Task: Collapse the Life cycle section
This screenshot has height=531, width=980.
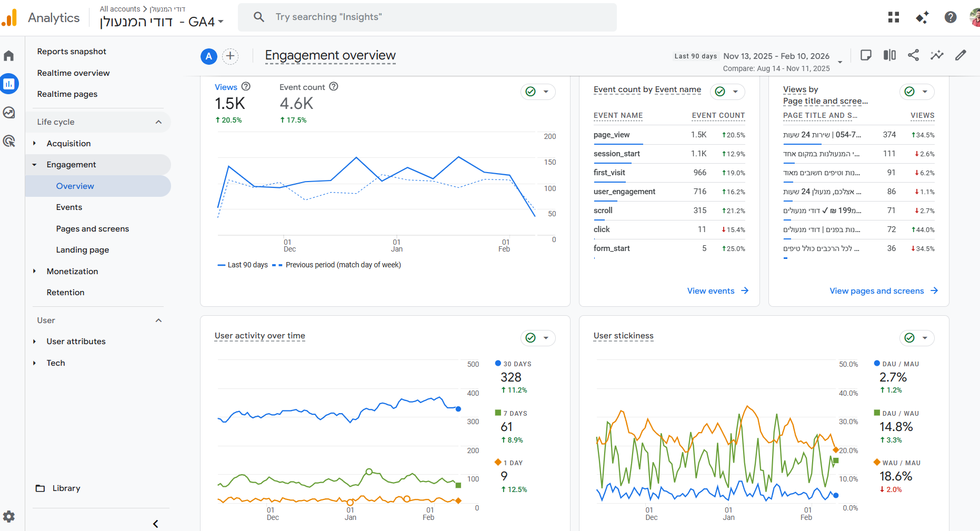Action: coord(158,122)
